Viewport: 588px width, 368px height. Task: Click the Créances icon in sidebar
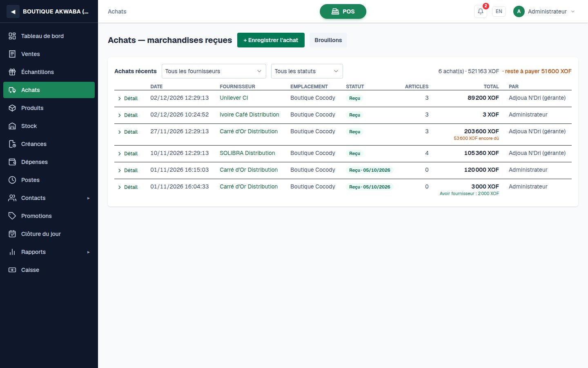[x=12, y=144]
